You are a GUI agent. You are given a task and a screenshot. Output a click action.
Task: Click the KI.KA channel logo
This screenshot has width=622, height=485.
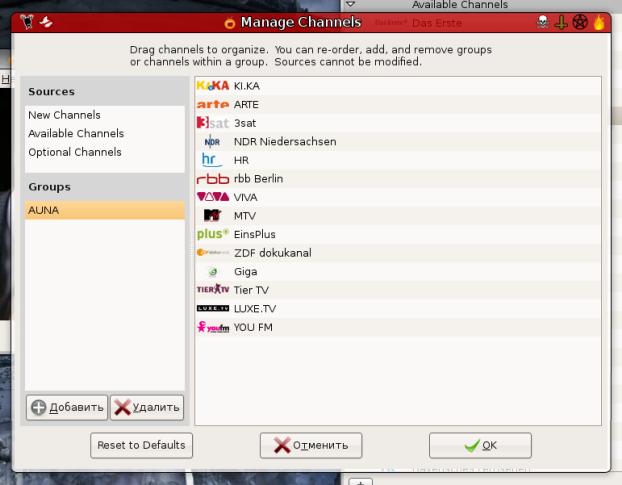click(x=213, y=86)
